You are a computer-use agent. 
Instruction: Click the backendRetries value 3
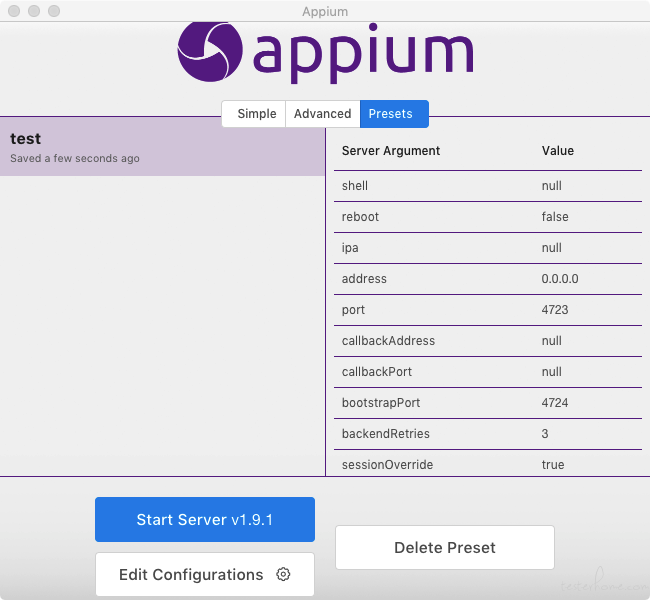click(545, 434)
